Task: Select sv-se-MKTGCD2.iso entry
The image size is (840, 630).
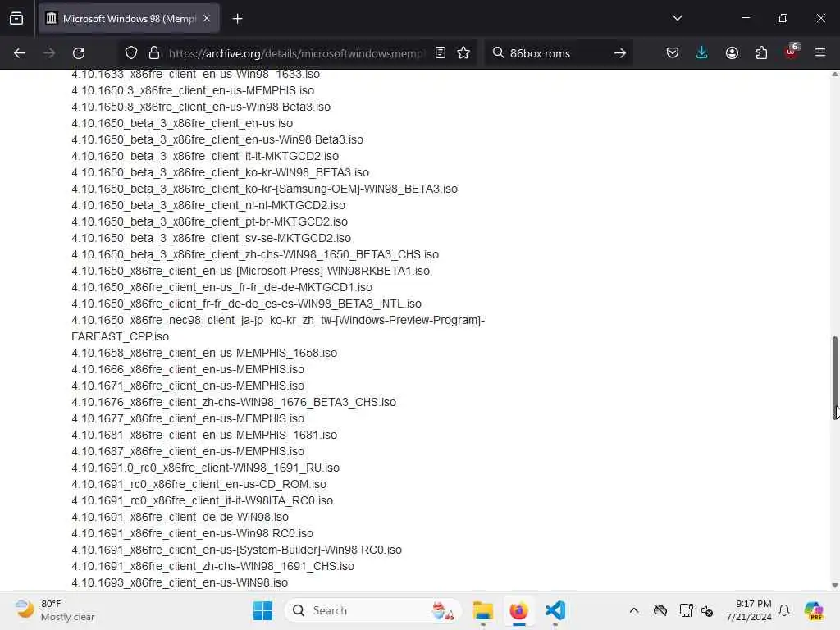Action: (211, 239)
